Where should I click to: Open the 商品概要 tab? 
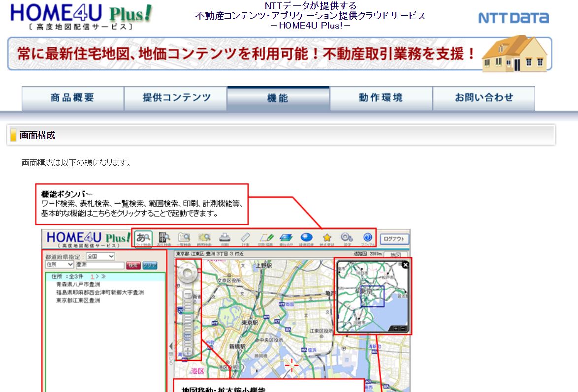click(72, 98)
